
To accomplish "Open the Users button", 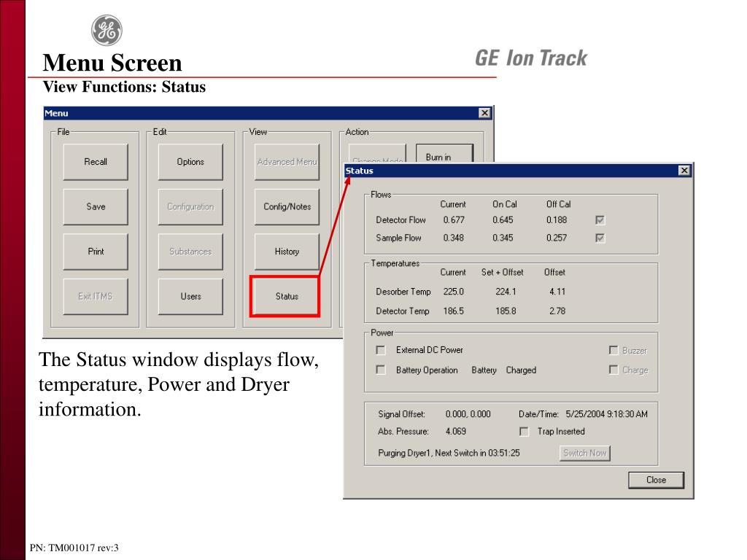I will pyautogui.click(x=190, y=296).
